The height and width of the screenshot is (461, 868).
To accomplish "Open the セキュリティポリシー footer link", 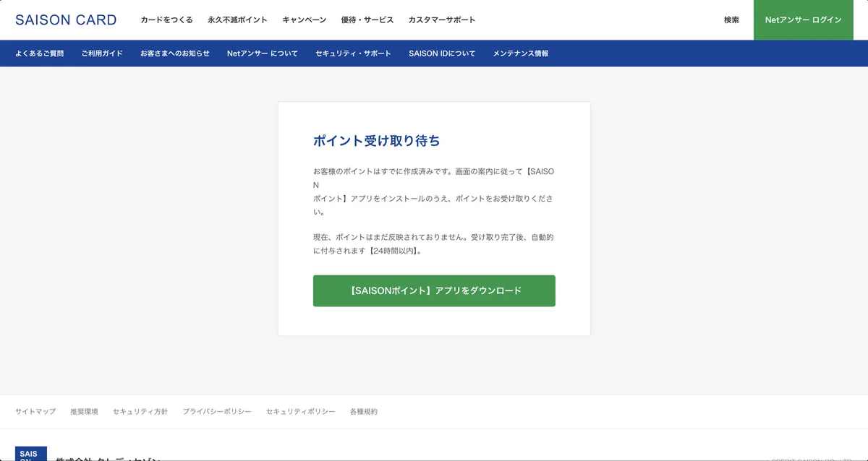I will 301,411.
